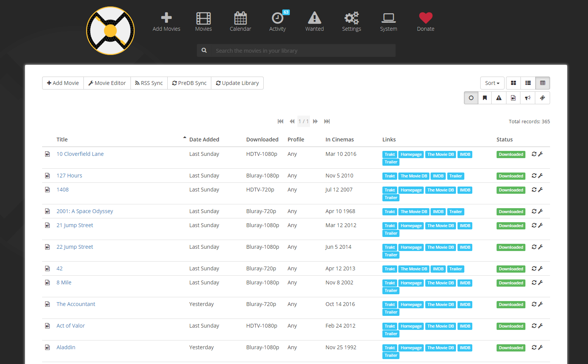
Task: Open the movie page for 2001: A Space Odyssey
Action: (85, 211)
